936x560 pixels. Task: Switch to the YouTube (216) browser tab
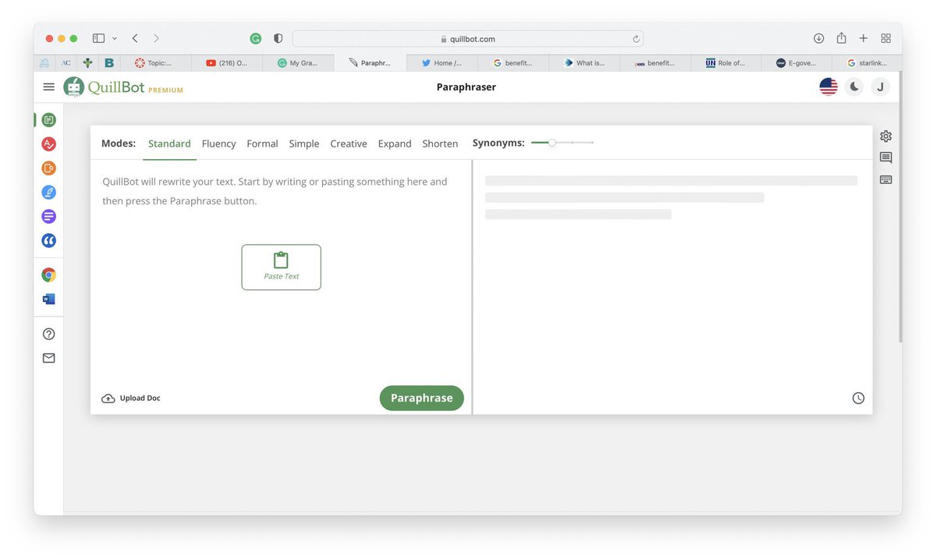[227, 63]
